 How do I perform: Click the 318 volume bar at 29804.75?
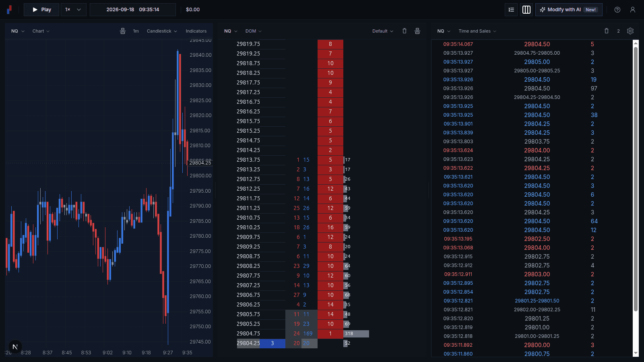coord(356,333)
